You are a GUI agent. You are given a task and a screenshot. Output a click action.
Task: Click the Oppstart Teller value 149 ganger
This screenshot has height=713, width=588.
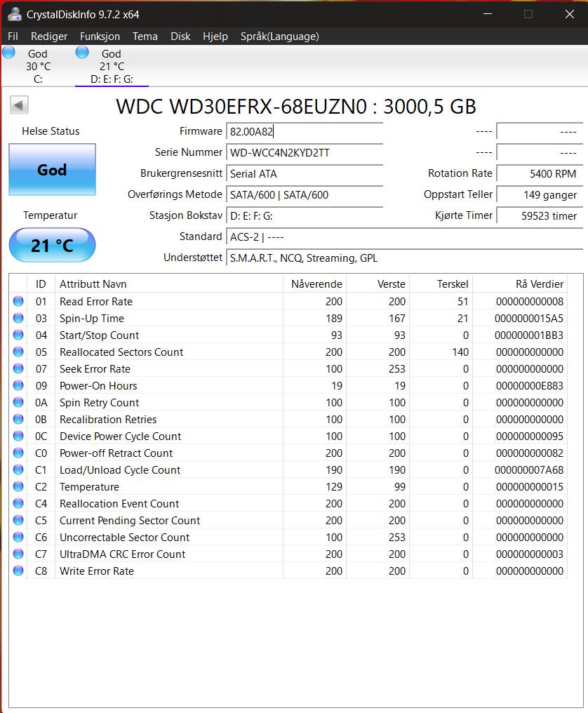click(540, 194)
